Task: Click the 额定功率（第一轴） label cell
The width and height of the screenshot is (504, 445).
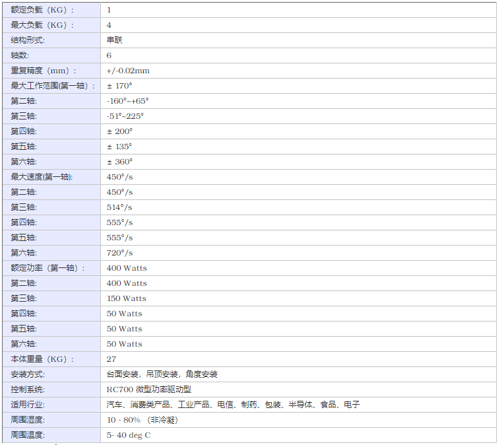Action: [x=48, y=268]
